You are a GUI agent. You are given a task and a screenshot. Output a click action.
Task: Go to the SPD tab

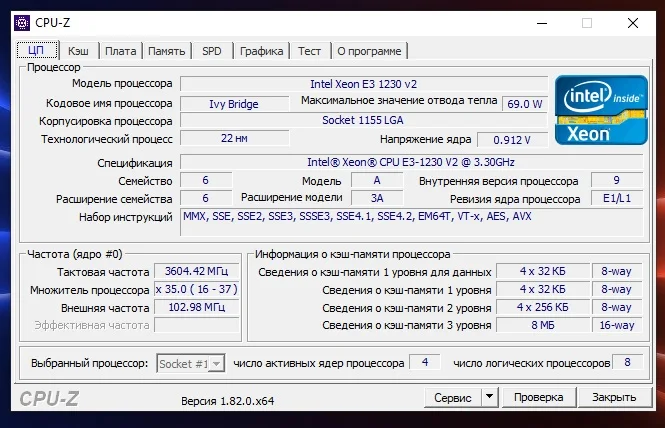tap(212, 51)
